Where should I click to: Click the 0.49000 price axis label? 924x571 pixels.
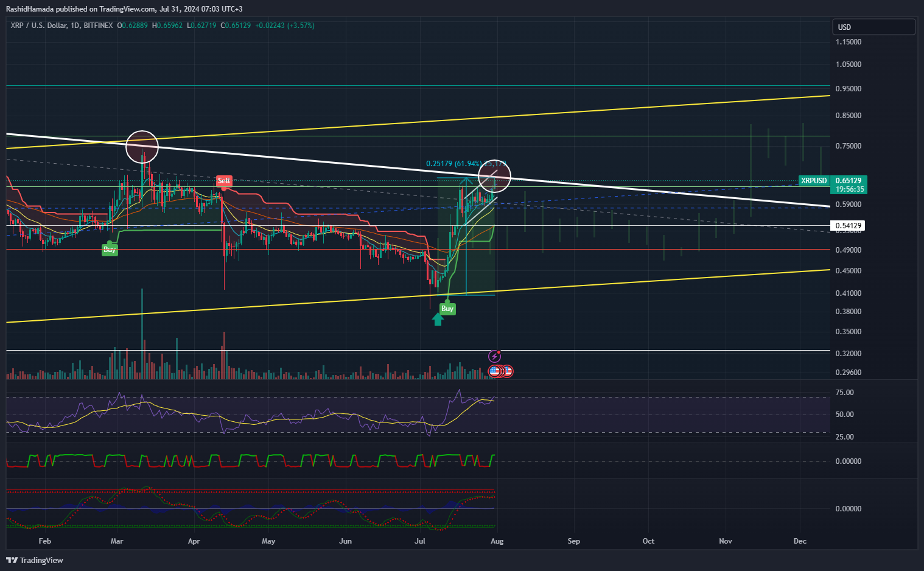click(x=849, y=250)
